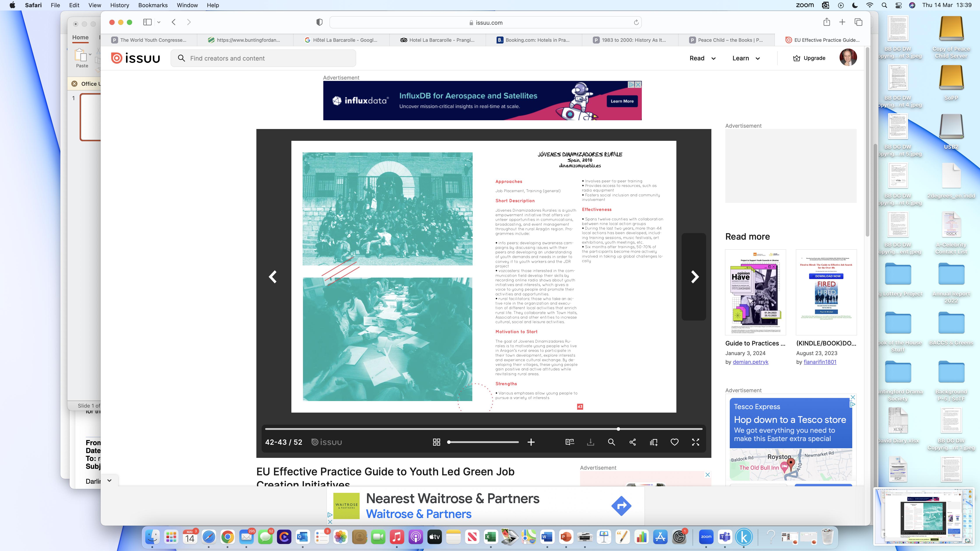Enter fullscreen reader mode
980x551 pixels.
point(695,442)
